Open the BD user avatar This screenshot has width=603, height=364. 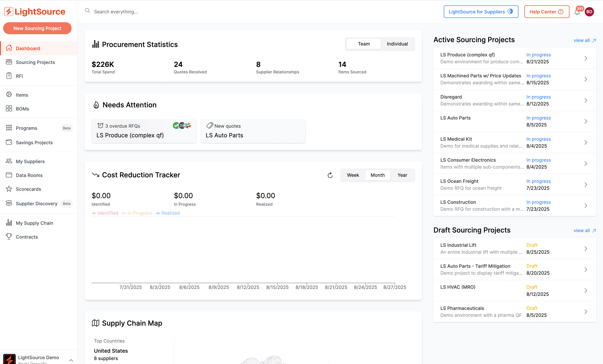point(589,12)
